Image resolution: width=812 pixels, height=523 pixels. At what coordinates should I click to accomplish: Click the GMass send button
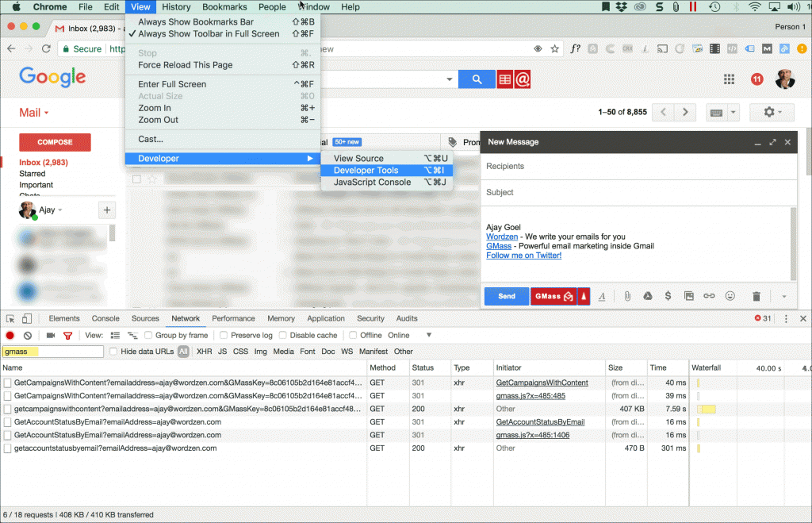pos(553,296)
